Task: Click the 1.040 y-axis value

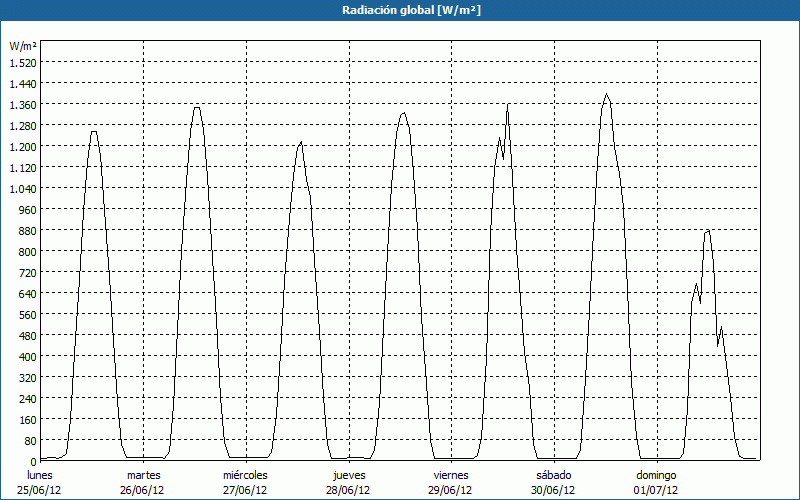Action: coord(23,188)
